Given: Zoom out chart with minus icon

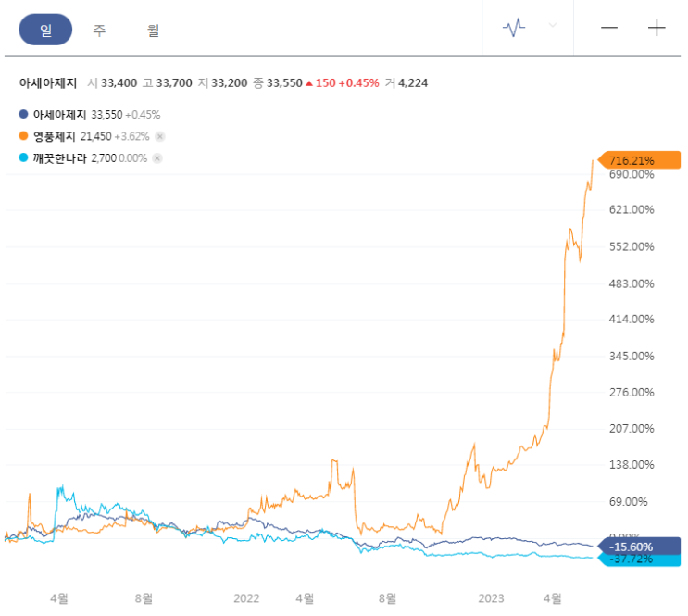Looking at the screenshot, I should pyautogui.click(x=609, y=28).
